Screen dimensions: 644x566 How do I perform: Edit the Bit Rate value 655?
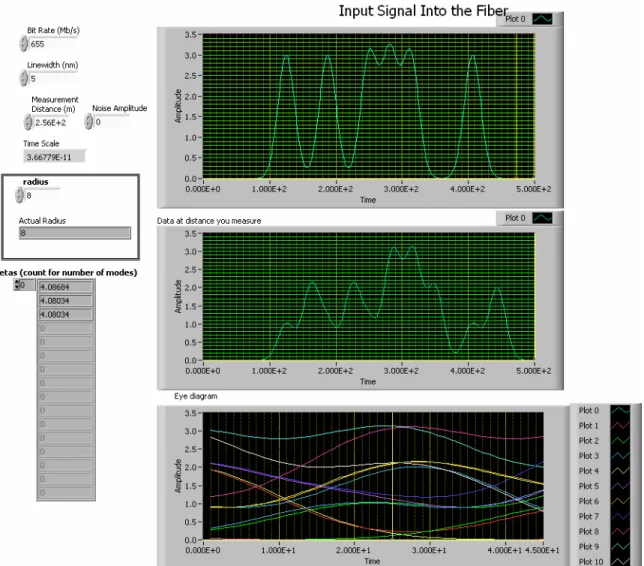(x=53, y=44)
